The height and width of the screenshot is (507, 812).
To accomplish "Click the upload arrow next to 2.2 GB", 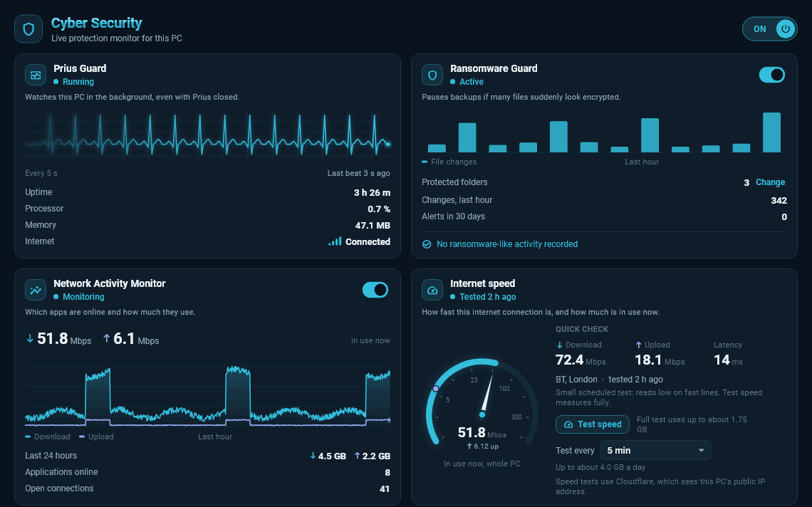I will tap(358, 456).
